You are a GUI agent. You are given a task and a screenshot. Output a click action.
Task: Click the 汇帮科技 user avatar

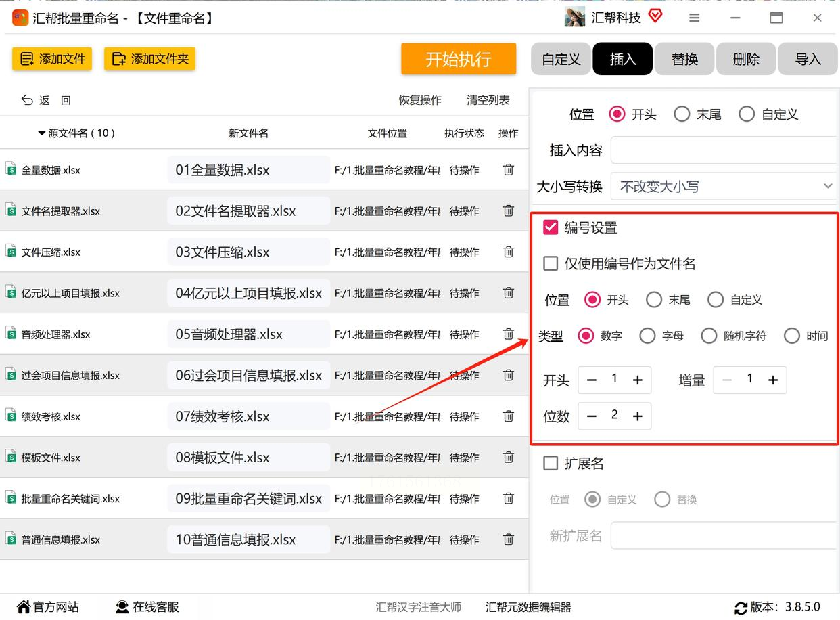pos(575,18)
